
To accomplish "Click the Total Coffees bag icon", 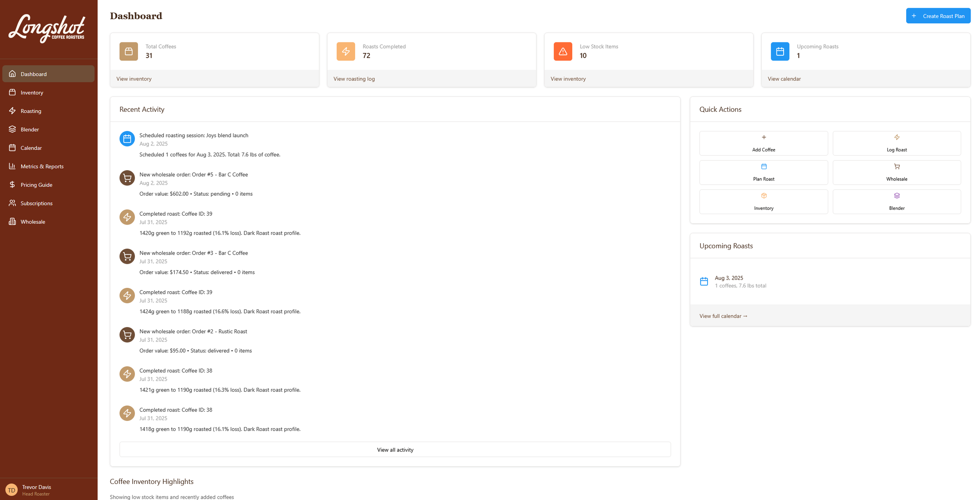I will (129, 51).
